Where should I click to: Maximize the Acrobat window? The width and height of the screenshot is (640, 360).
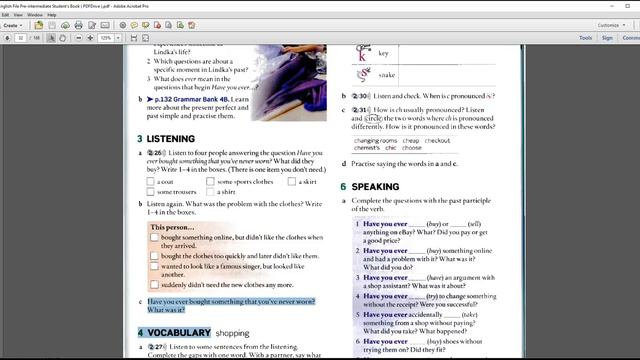(x=628, y=6)
